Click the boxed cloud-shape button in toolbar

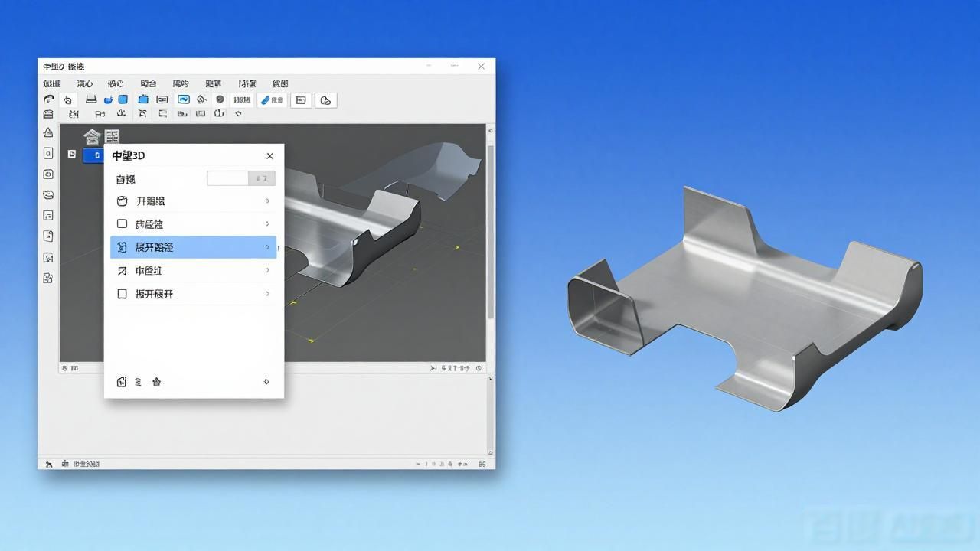[x=325, y=100]
